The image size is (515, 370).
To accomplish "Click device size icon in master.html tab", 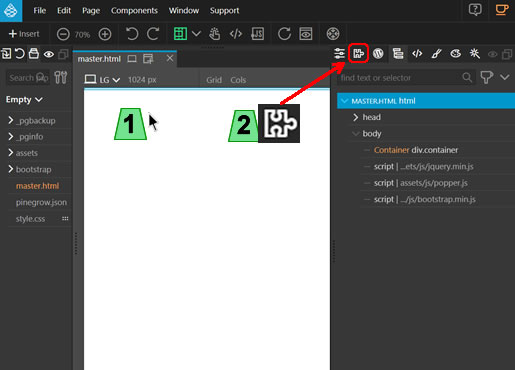I will [132, 59].
